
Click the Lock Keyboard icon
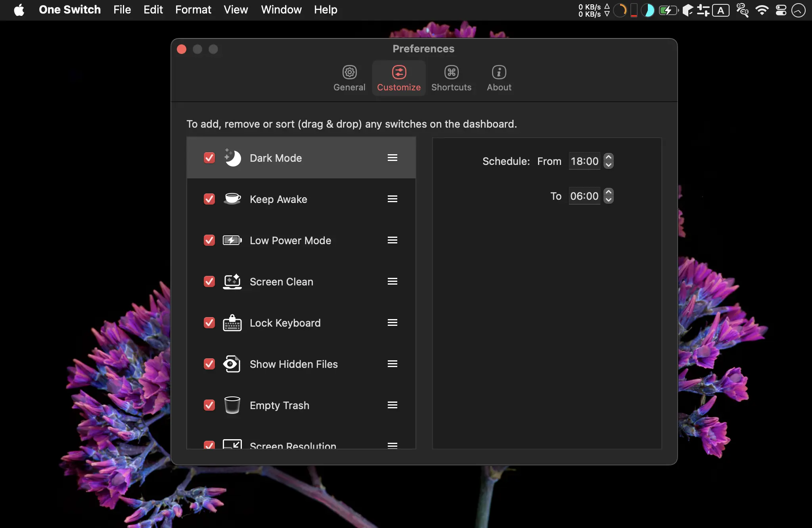(232, 323)
